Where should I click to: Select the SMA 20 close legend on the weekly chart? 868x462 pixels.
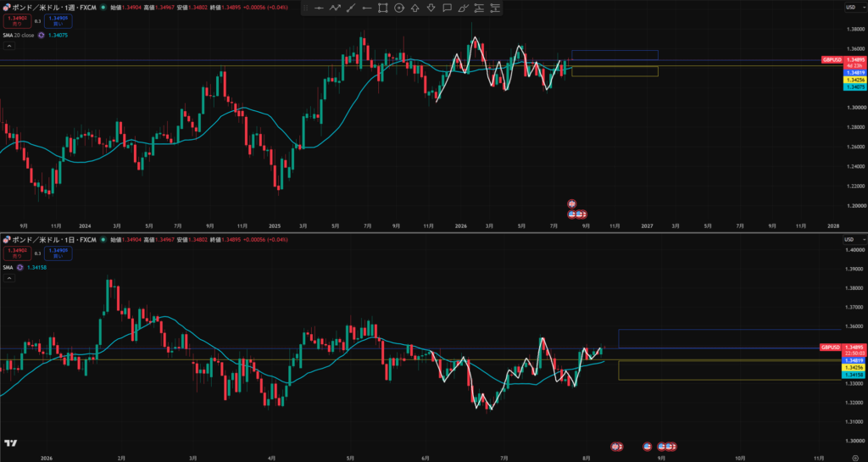pyautogui.click(x=19, y=35)
